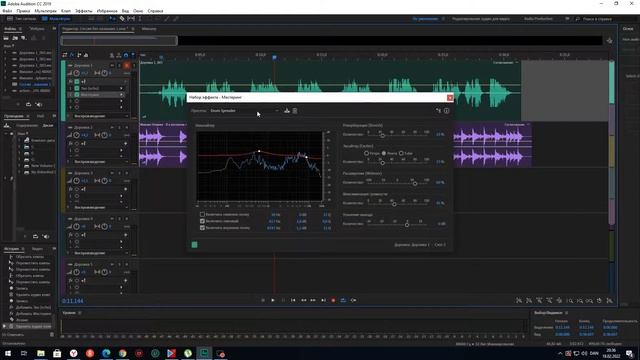This screenshot has height=360, width=640.
Task: Stop playback in the transport
Action: [263, 300]
